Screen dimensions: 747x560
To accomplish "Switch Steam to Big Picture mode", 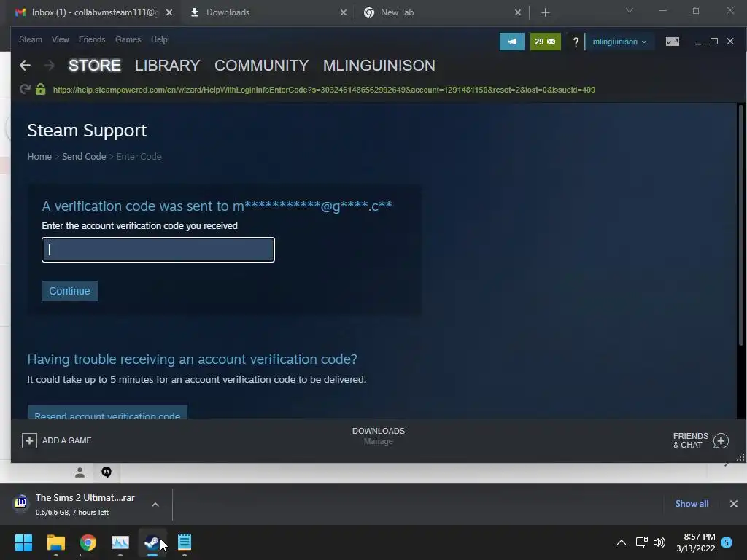I will (x=672, y=42).
